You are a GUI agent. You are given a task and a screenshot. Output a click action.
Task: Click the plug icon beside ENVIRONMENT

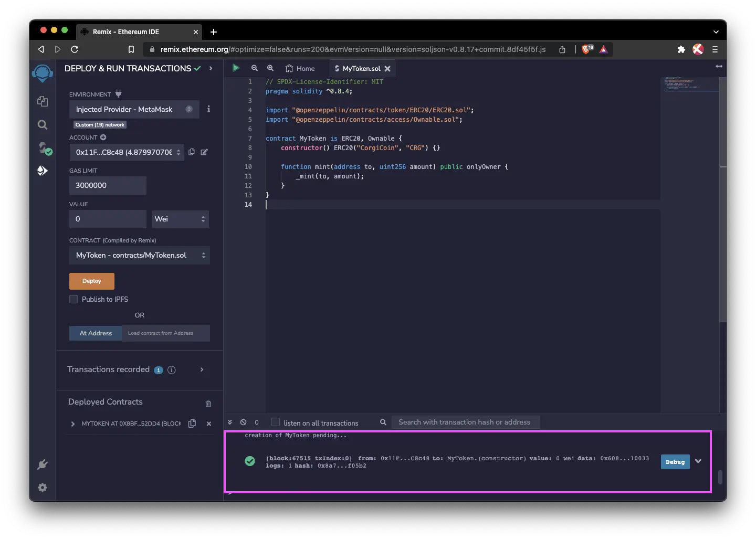(x=118, y=94)
